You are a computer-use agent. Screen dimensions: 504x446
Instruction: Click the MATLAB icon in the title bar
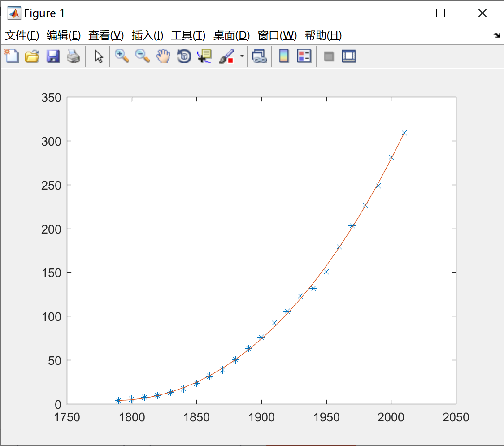(x=14, y=13)
